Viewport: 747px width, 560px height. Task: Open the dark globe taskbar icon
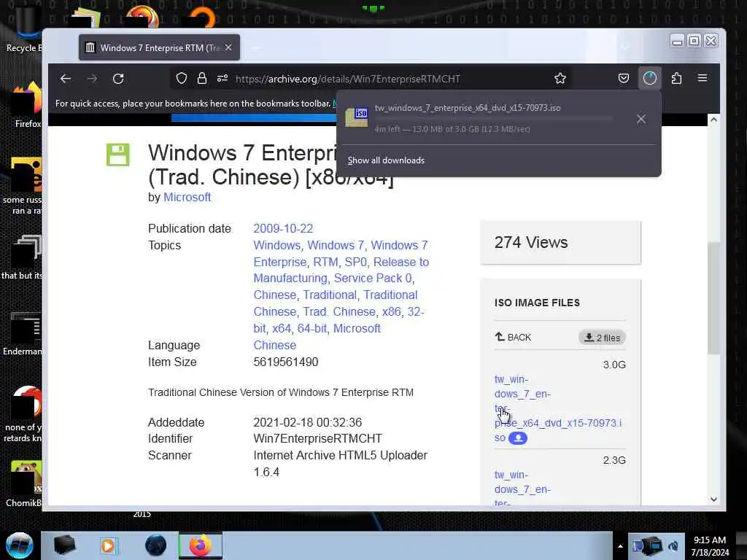click(155, 545)
